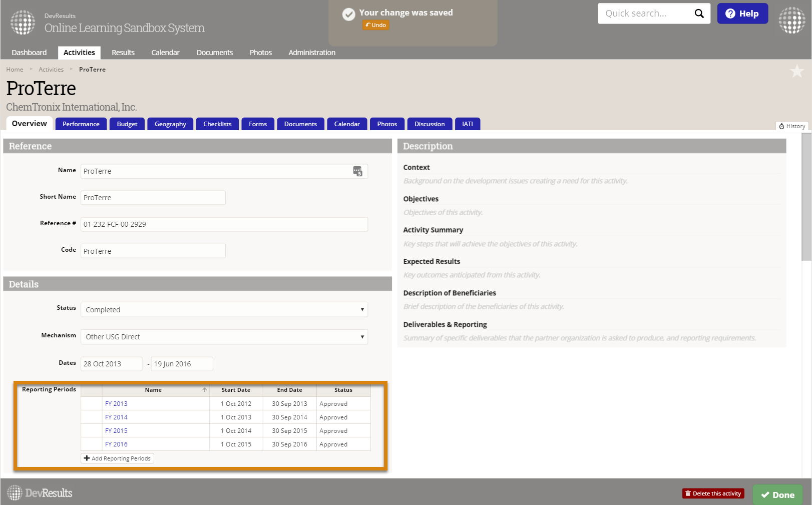This screenshot has width=812, height=505.
Task: Click the Undo button
Action: tap(376, 25)
